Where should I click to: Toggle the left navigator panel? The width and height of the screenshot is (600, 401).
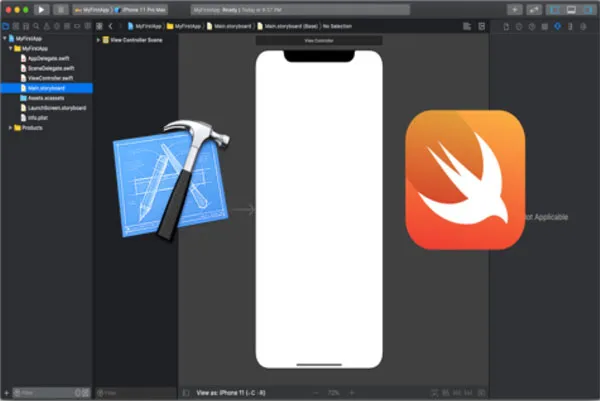[x=556, y=9]
